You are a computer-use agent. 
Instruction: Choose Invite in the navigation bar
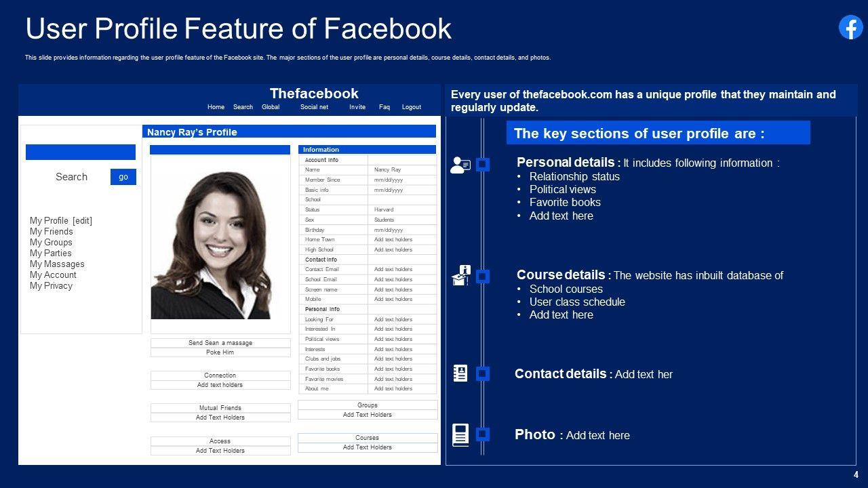[x=357, y=107]
